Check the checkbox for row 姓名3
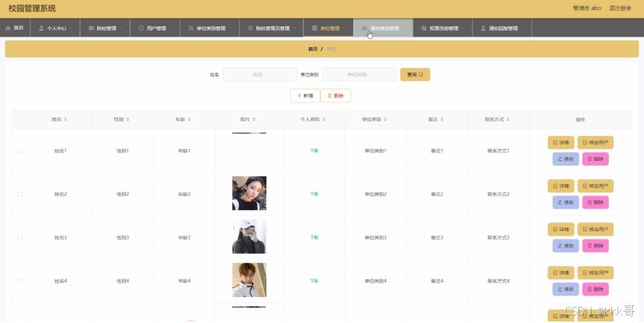The height and width of the screenshot is (323, 644). point(20,237)
